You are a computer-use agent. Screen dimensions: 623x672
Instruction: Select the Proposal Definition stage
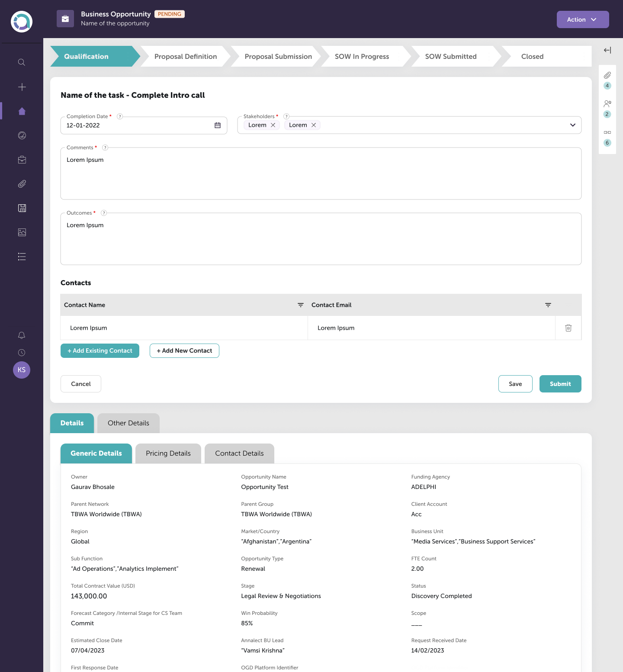tap(186, 57)
